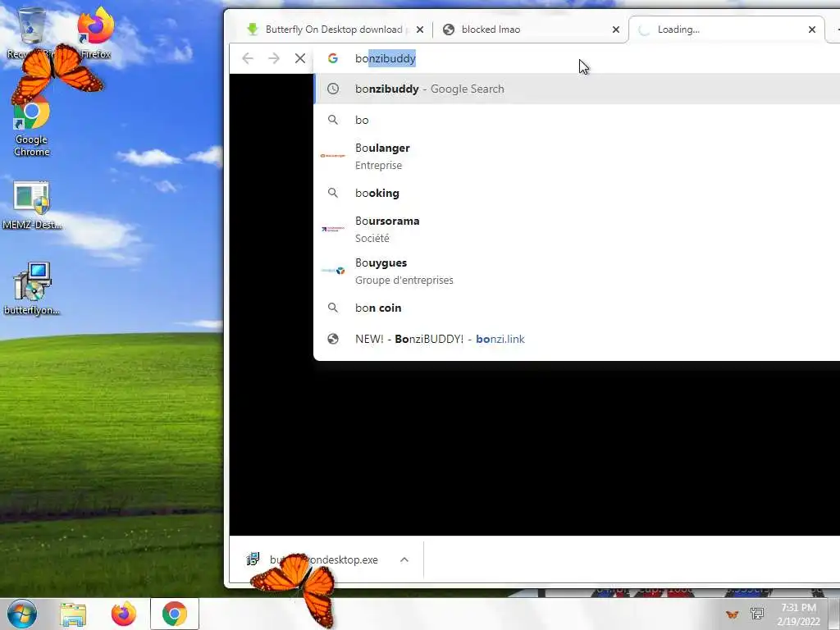Screen dimensions: 840x630
Task: Choose the bon coin search suggestion
Action: (x=577, y=308)
